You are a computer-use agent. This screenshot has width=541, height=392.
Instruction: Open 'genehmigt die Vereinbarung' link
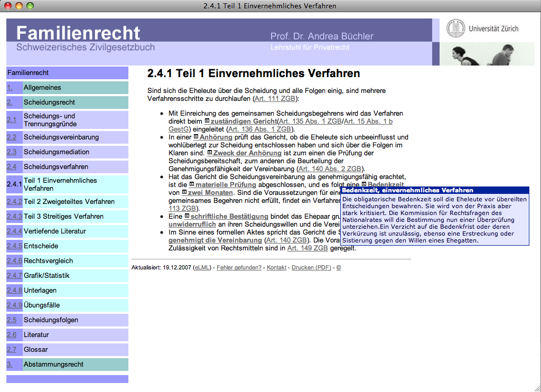pos(216,240)
